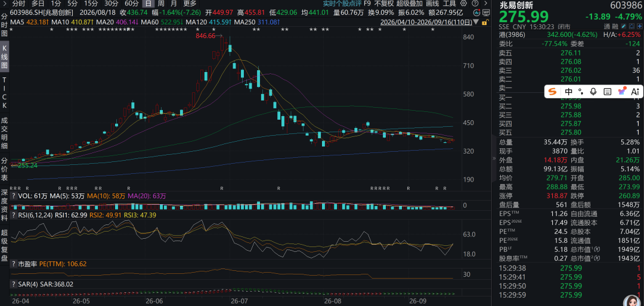644x306 pixels.
Task: Click the date range 2026/04/10-2026/09/16 link
Action: (x=426, y=21)
